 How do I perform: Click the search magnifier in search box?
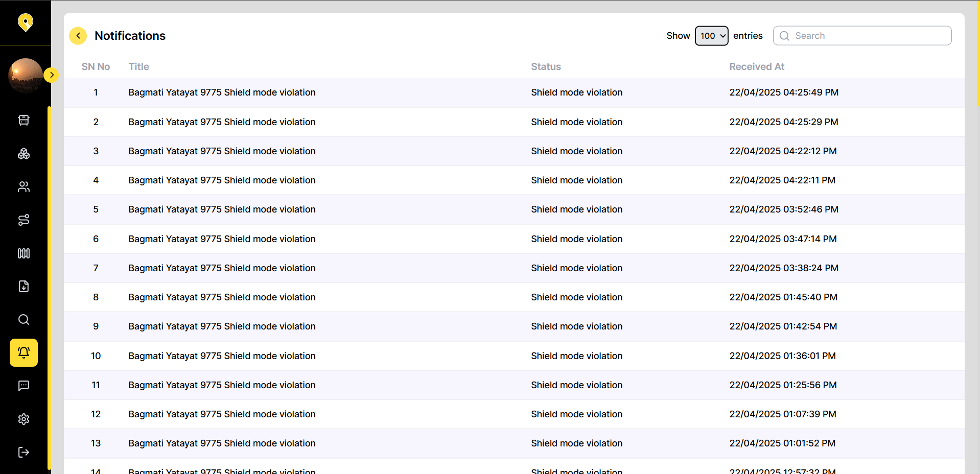784,36
